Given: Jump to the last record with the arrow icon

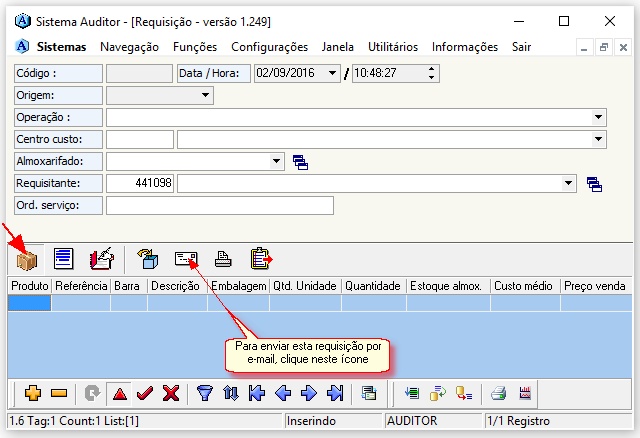Looking at the screenshot, I should pyautogui.click(x=335, y=393).
